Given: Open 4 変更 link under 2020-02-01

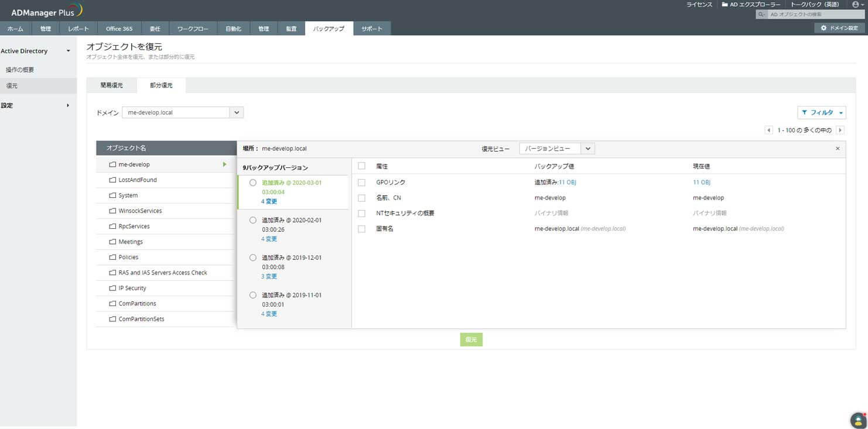Looking at the screenshot, I should coord(269,239).
